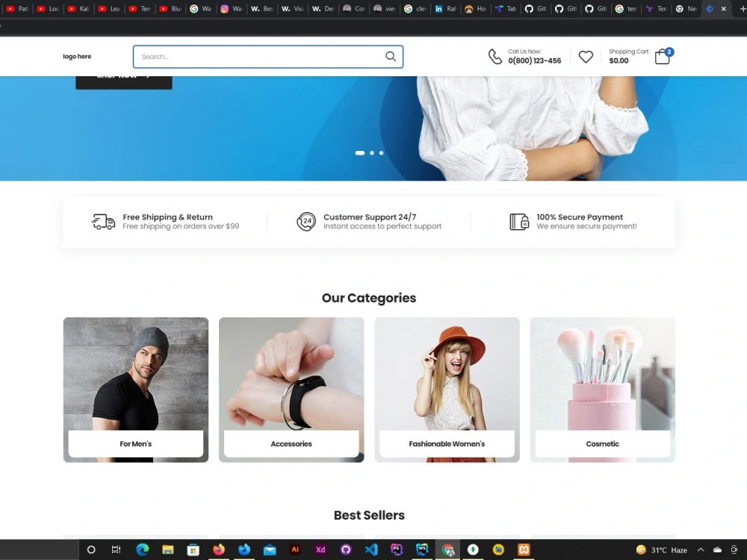Open GitHub Desktop from the taskbar

coord(346,550)
